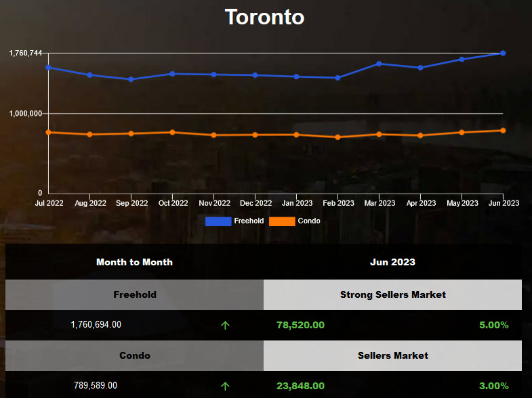Viewport: 532px width, 398px height.
Task: Click the green up arrow in Condo row
Action: tap(225, 386)
